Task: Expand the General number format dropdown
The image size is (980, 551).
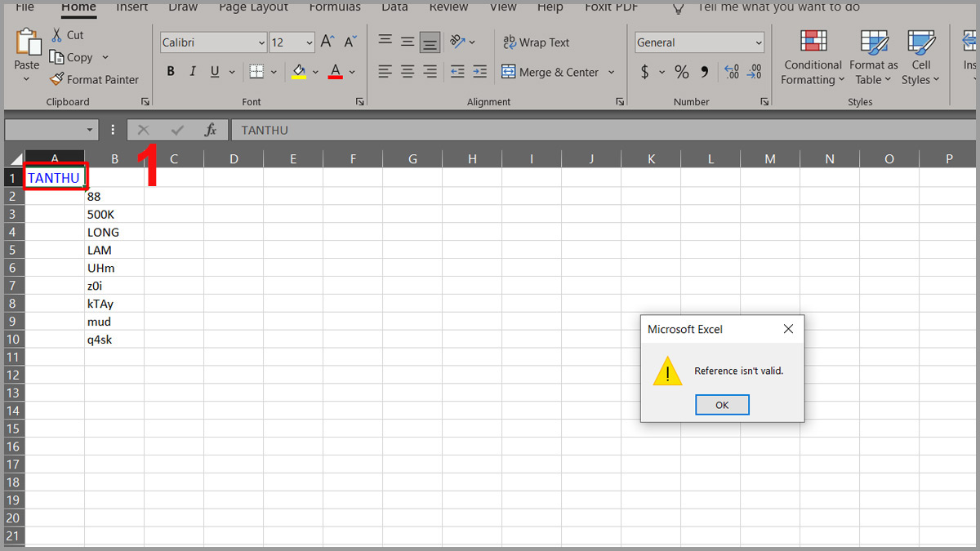Action: click(759, 42)
